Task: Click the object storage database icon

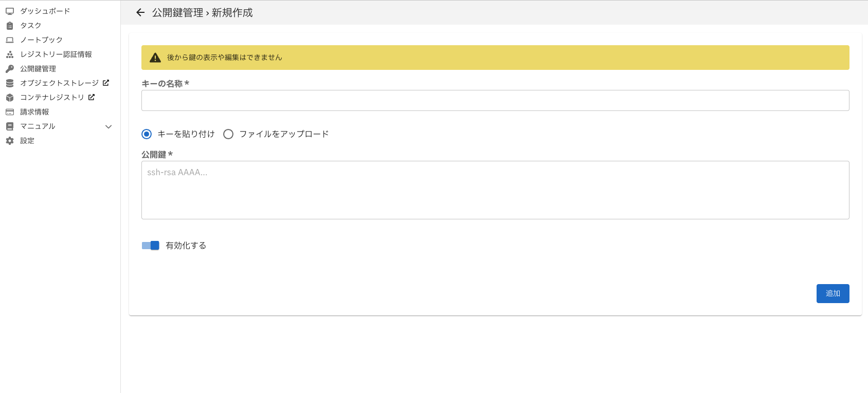Action: pos(10,83)
